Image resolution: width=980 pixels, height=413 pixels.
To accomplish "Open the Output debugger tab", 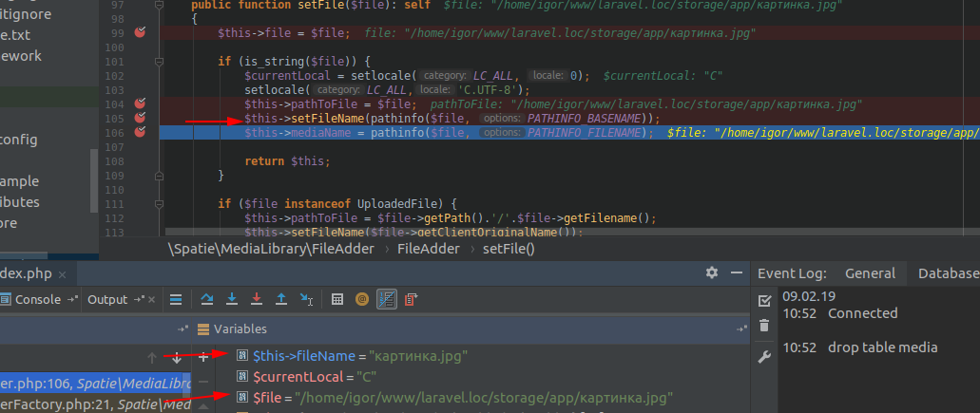I will click(107, 299).
